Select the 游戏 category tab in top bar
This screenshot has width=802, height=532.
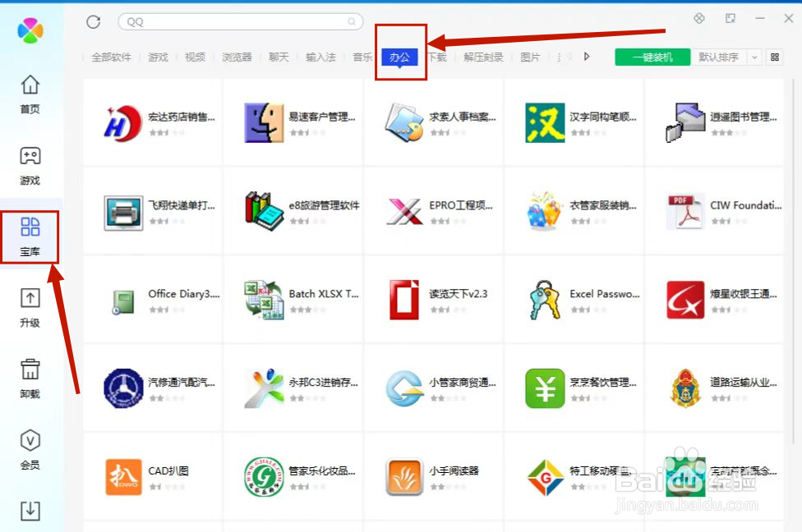tap(158, 57)
